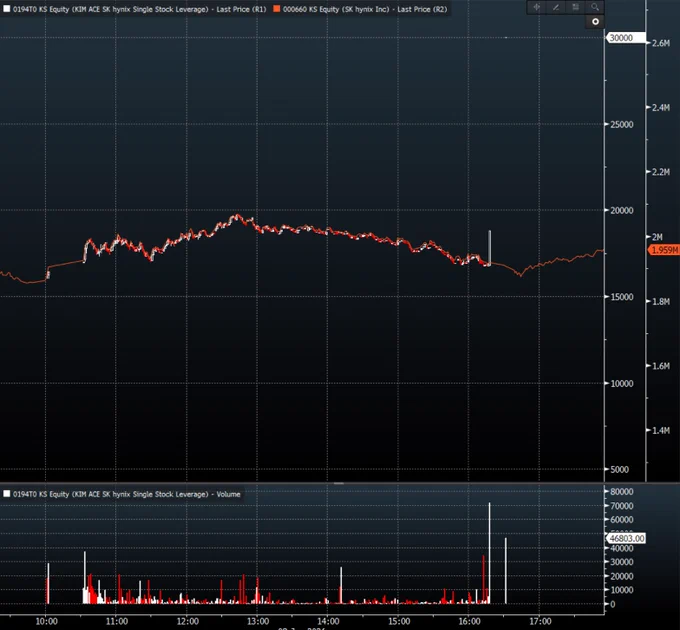Click the 2.6M label on the right axis
The width and height of the screenshot is (680, 630).
(x=660, y=43)
